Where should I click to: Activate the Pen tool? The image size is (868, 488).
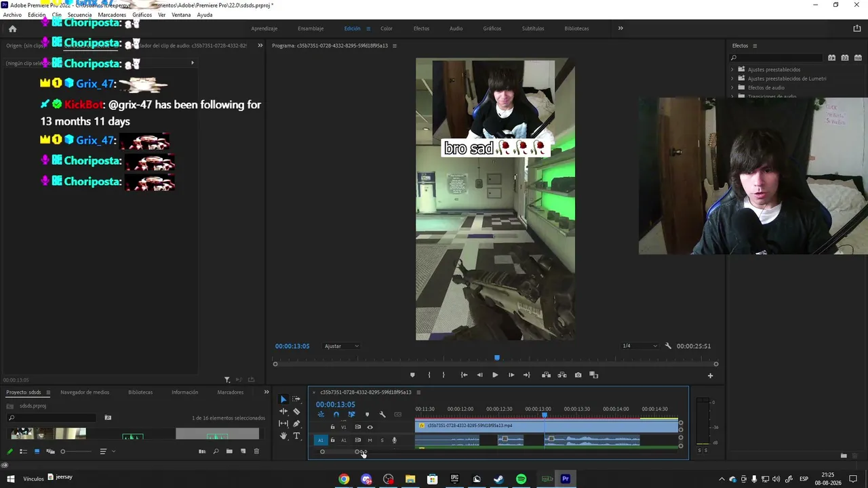pos(296,424)
